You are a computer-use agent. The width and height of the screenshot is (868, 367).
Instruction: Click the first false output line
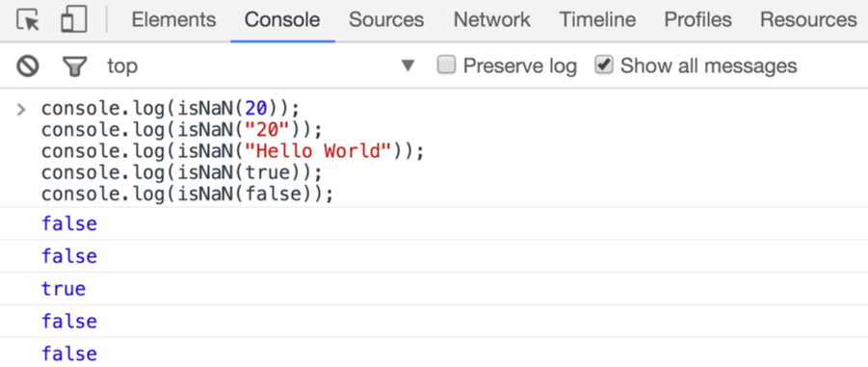coord(69,223)
